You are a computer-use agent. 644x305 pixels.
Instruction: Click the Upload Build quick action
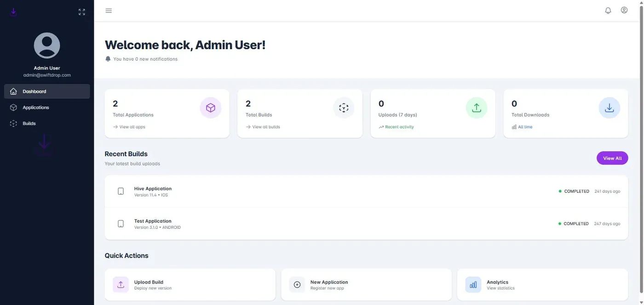pyautogui.click(x=190, y=285)
